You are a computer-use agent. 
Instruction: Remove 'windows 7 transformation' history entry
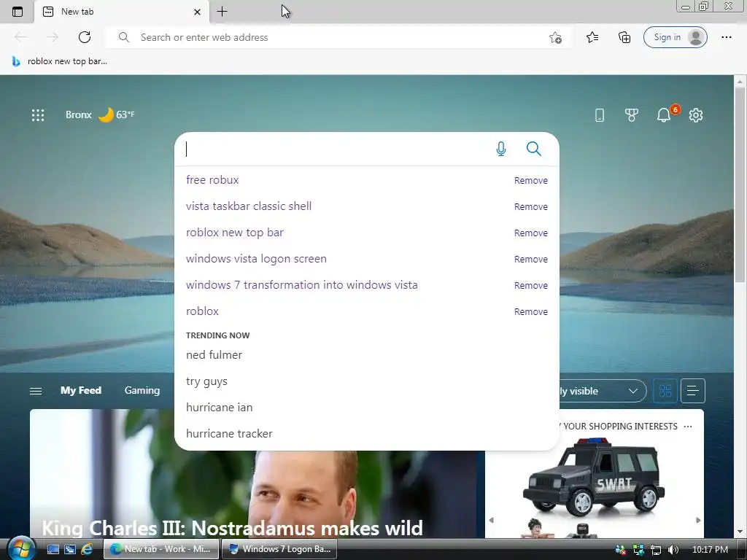[x=531, y=285]
